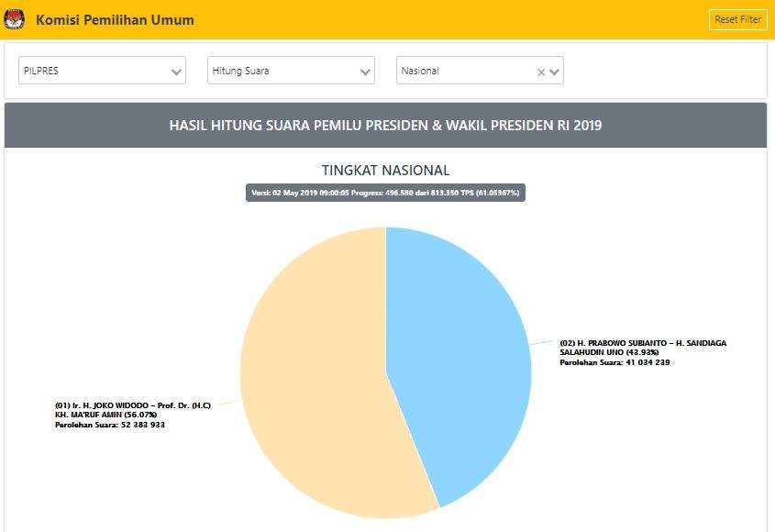Screen dimensions: 775x532
Task: Click the Reset Filter button
Action: click(738, 20)
